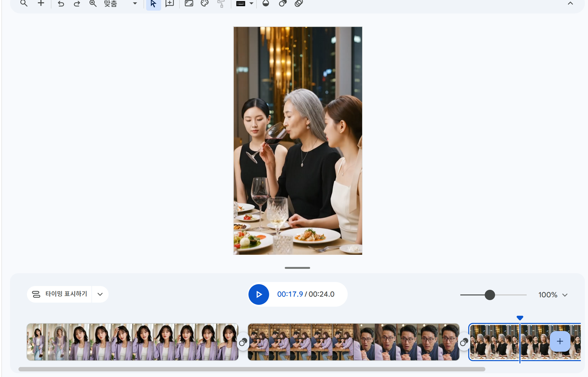
Task: Click the 00:17.9 current time readout
Action: (x=290, y=294)
